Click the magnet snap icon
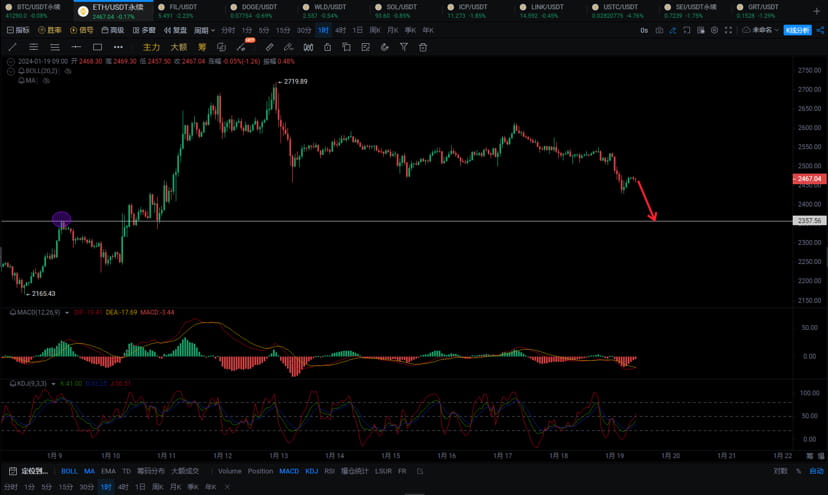Viewport: 828px width, 495px height. (x=384, y=48)
